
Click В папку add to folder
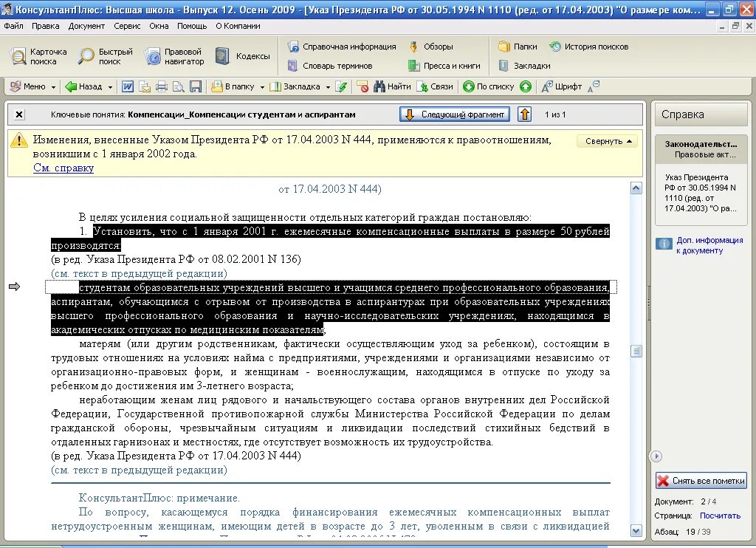(x=233, y=87)
